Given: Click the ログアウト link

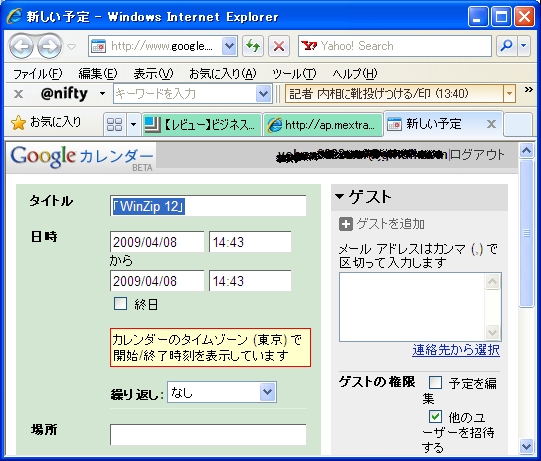Looking at the screenshot, I should tap(478, 155).
